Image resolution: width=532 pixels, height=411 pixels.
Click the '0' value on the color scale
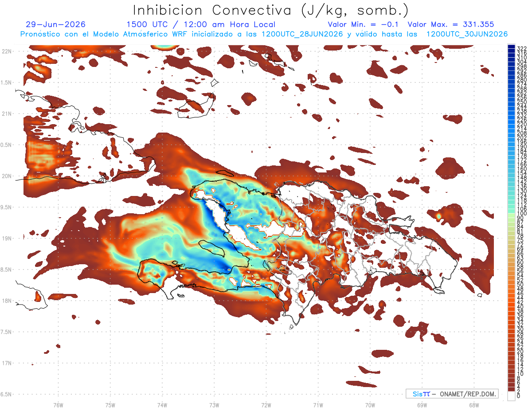pos(519,396)
